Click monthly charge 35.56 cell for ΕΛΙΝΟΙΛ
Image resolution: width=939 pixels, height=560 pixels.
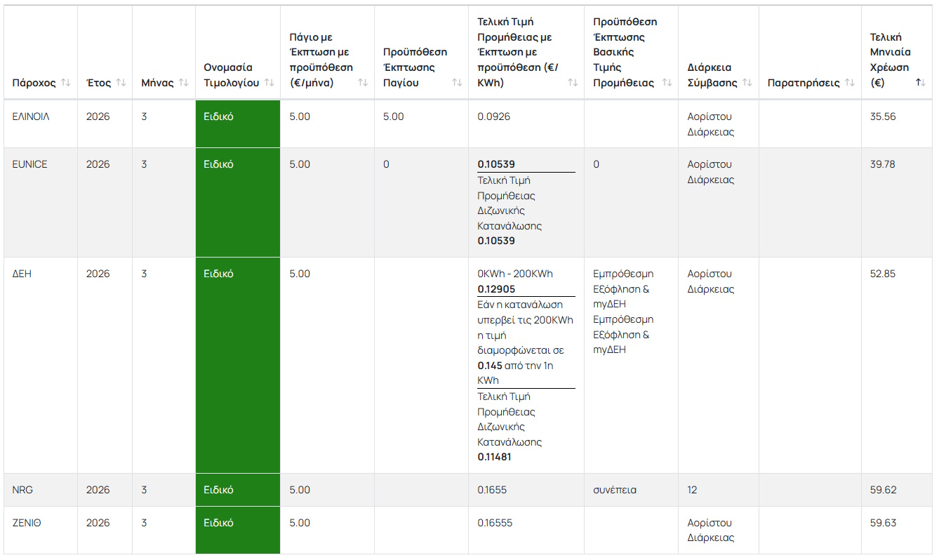tap(883, 116)
